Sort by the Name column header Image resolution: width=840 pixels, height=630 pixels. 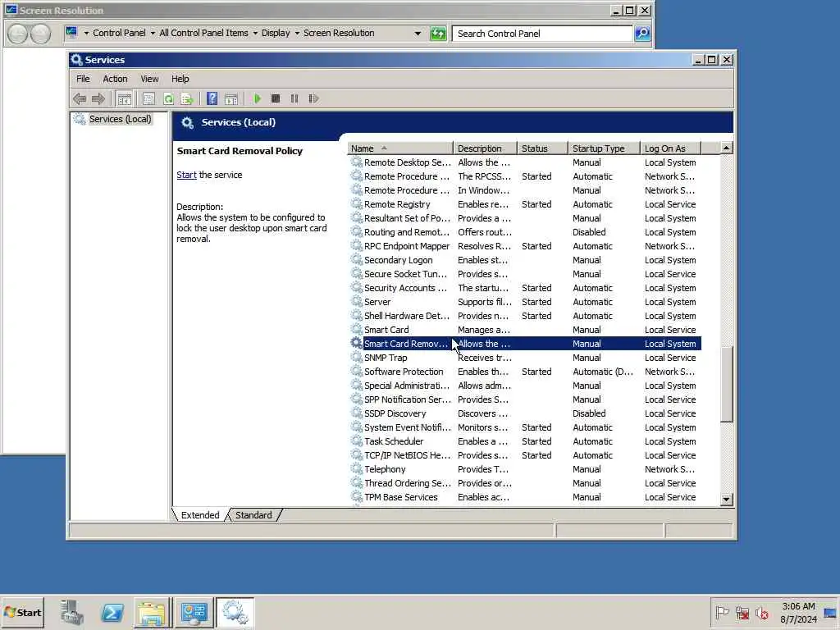coord(400,148)
